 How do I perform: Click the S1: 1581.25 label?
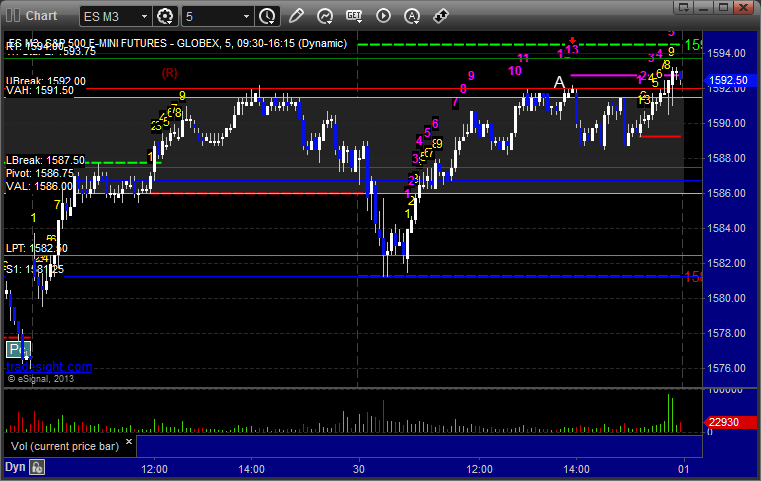tap(35, 269)
